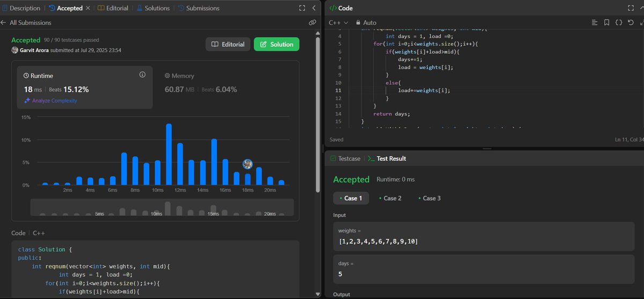
Task: Click the '60.87 MB' memory value
Action: click(180, 89)
